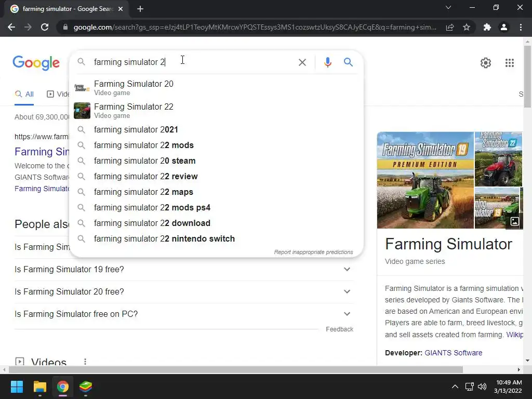Click the horizontal page scrollbar

click(x=236, y=369)
